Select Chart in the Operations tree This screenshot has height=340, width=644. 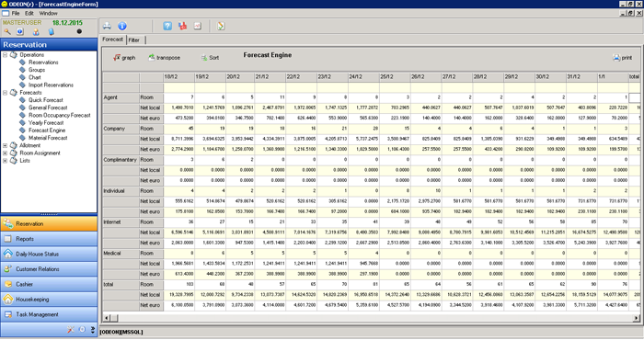(35, 77)
